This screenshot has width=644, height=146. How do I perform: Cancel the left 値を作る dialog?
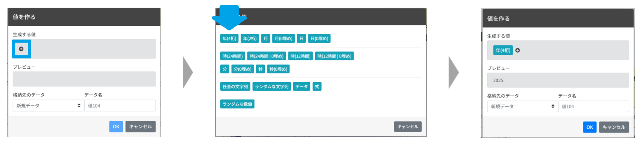tap(141, 126)
